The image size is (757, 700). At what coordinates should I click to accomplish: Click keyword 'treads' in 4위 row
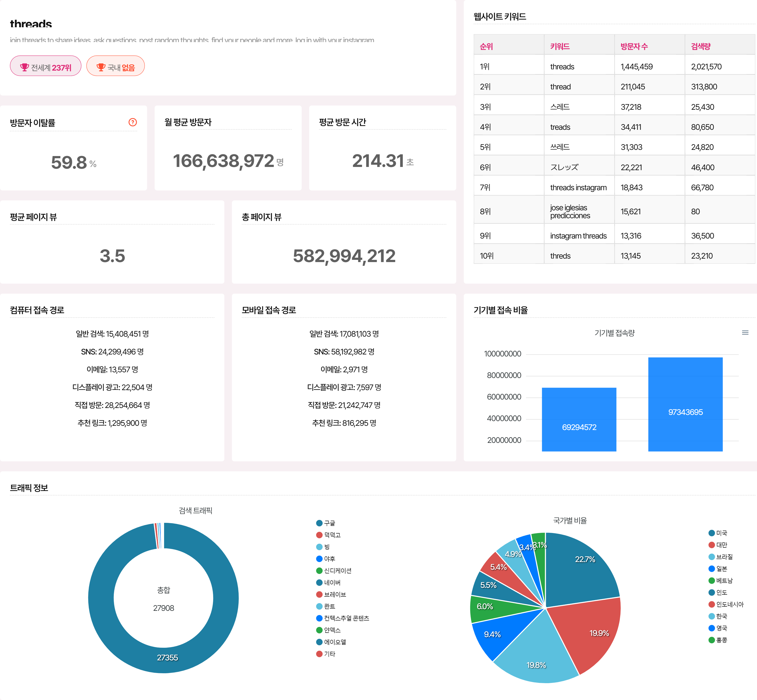(560, 127)
